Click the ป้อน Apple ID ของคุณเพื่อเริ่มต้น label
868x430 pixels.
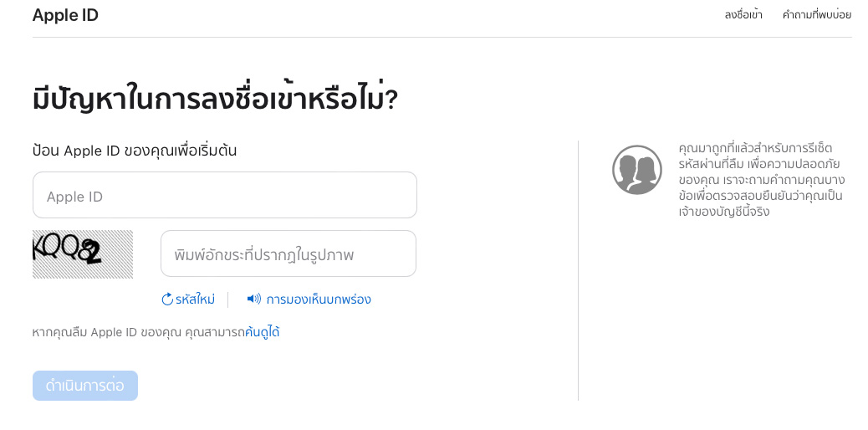click(135, 151)
